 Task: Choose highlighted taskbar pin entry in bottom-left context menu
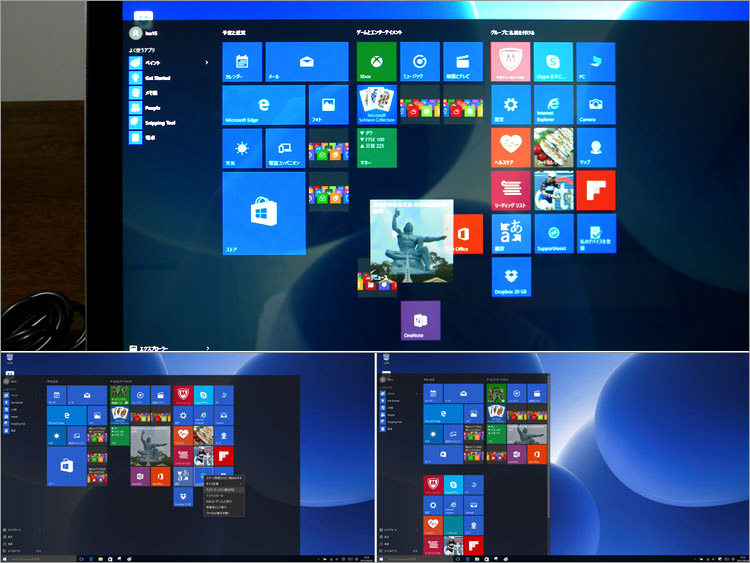click(224, 490)
